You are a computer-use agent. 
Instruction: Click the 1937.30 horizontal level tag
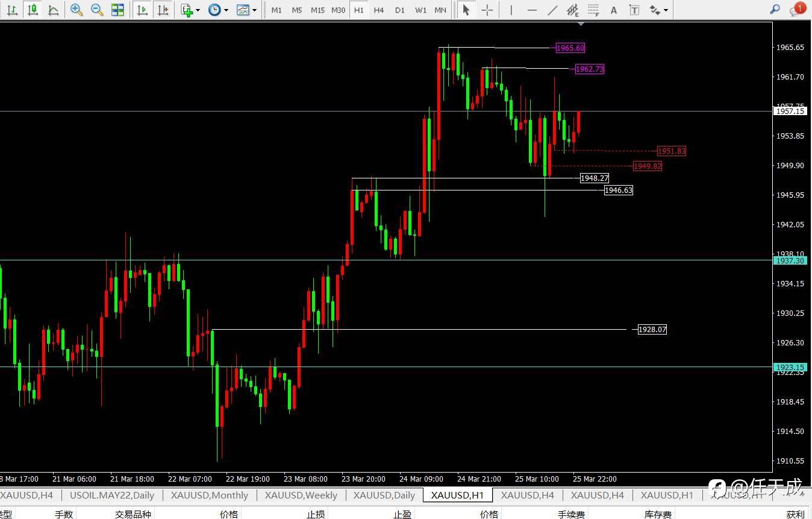pos(790,260)
